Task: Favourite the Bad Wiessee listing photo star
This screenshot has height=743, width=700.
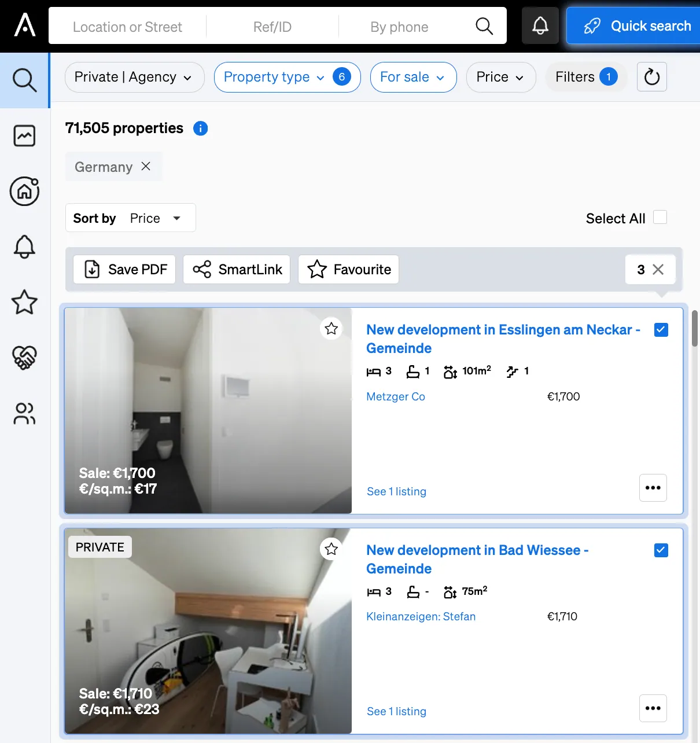Action: point(331,549)
